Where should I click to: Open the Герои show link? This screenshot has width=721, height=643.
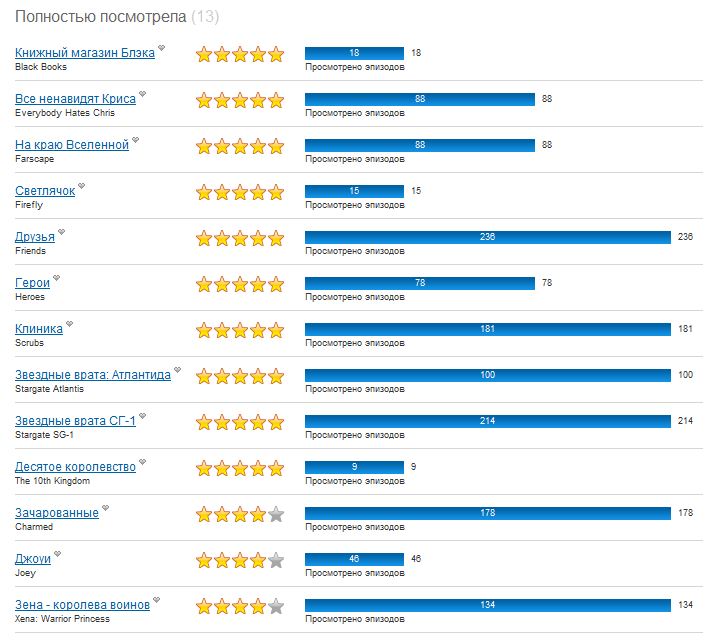32,283
